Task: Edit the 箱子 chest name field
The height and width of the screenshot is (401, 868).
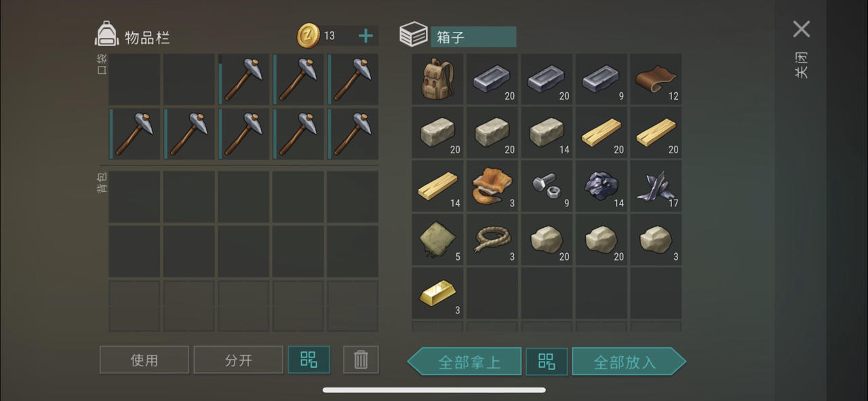Action: (x=473, y=37)
